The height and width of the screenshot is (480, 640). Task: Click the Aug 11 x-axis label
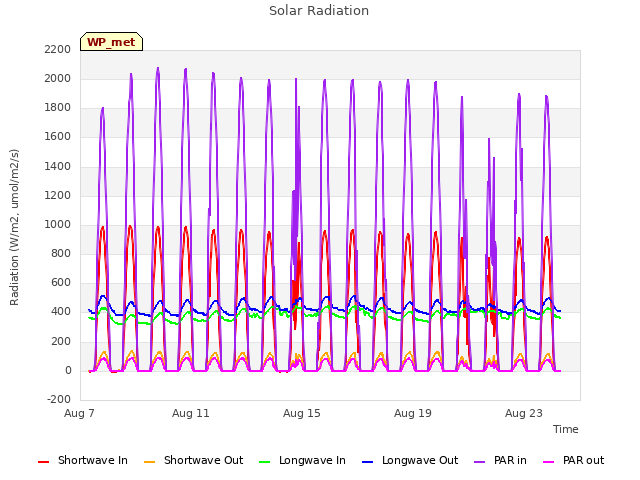click(x=191, y=413)
